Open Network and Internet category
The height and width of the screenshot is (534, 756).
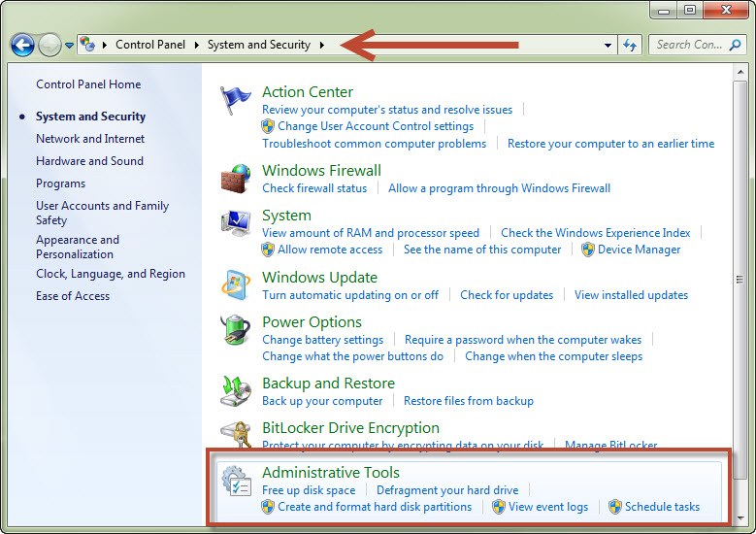[90, 139]
